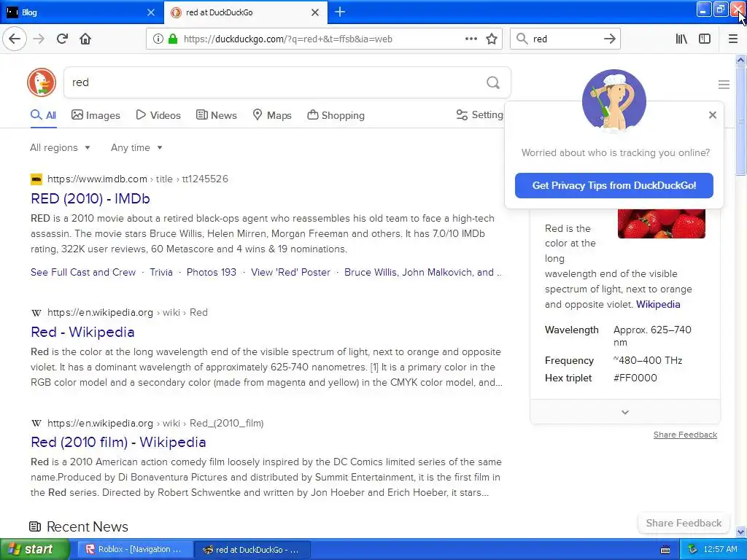Click the DuckDuckGo duck logo
This screenshot has width=747, height=560.
pyautogui.click(x=42, y=82)
